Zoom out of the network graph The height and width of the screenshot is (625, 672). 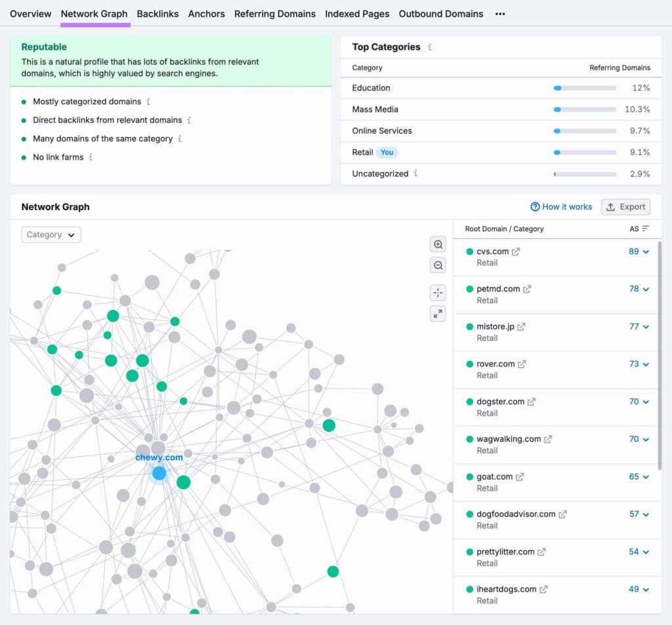point(438,265)
